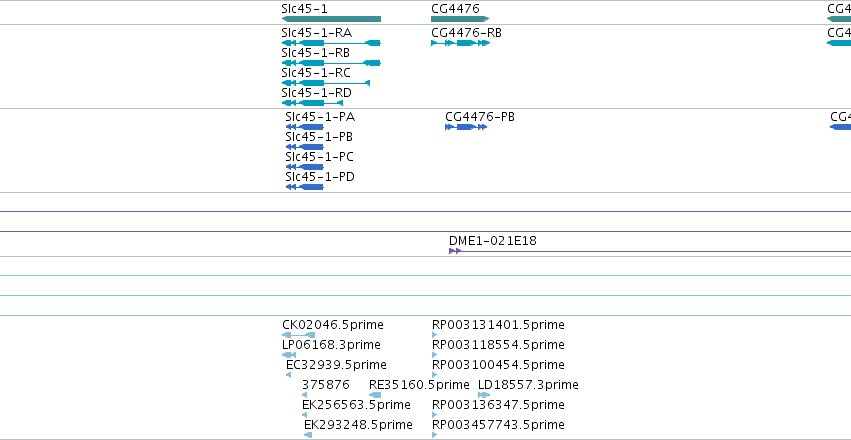Choose the Slc45-1-PC protein glyph
Image resolution: width=851 pixels, height=440 pixels.
point(304,167)
